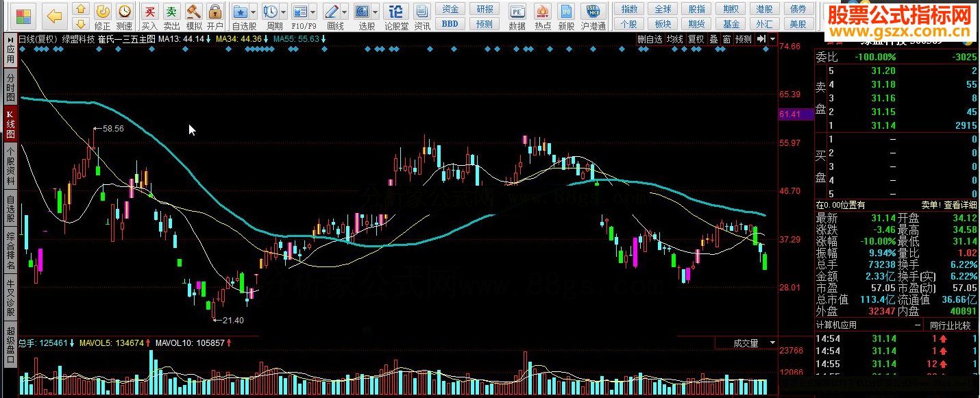Click the 美股 US stocks button
Image resolution: width=980 pixels, height=398 pixels.
pyautogui.click(x=798, y=24)
